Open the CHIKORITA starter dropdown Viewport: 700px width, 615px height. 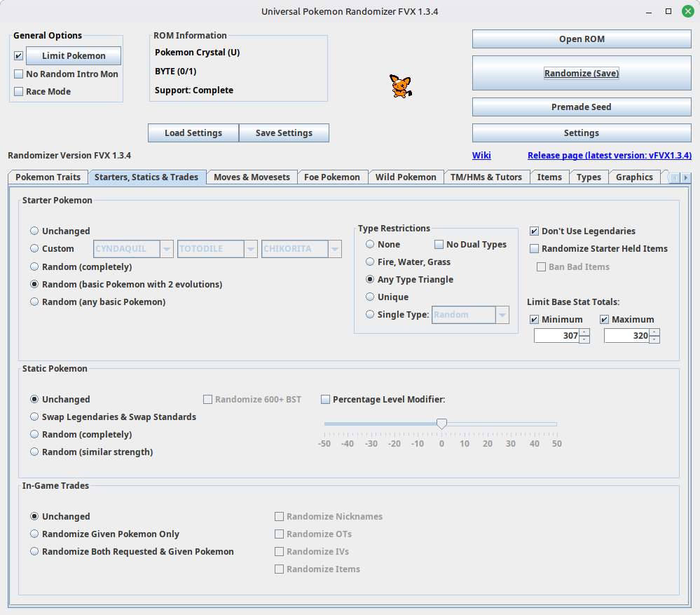coord(334,248)
